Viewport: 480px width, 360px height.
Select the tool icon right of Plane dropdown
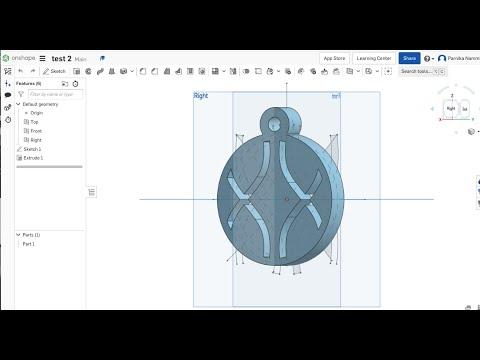click(x=369, y=71)
